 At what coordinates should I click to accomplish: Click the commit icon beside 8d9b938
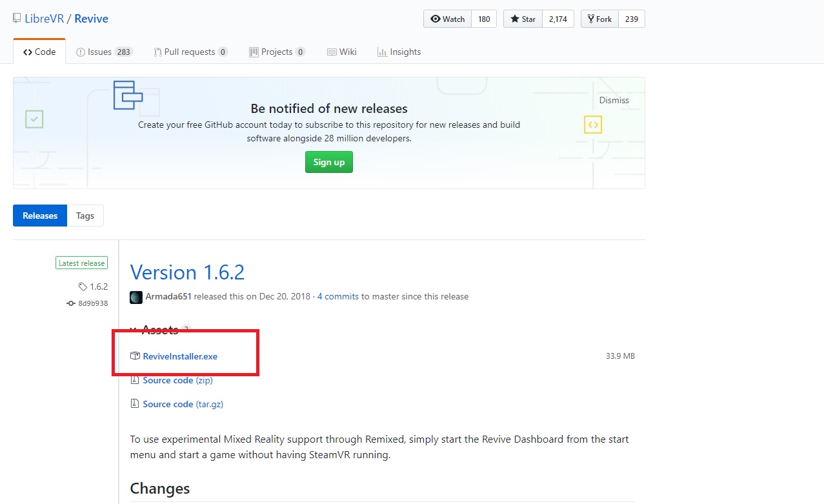tap(71, 303)
